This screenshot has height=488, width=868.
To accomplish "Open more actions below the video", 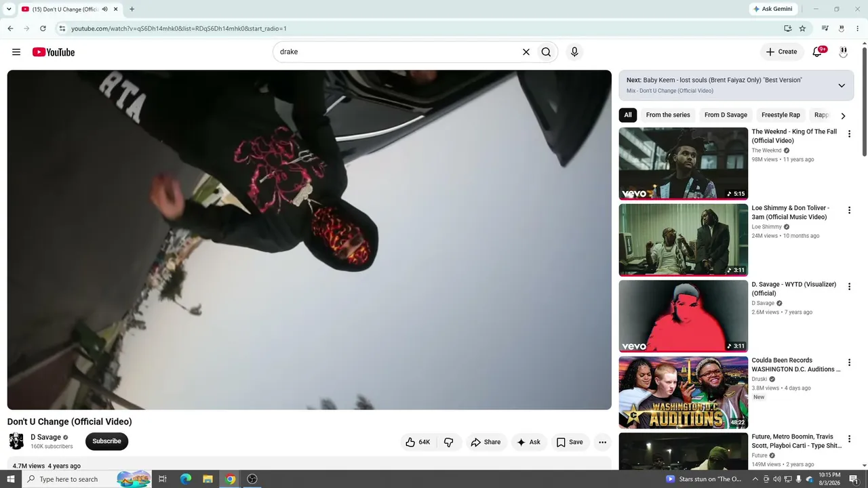I will [x=602, y=443].
